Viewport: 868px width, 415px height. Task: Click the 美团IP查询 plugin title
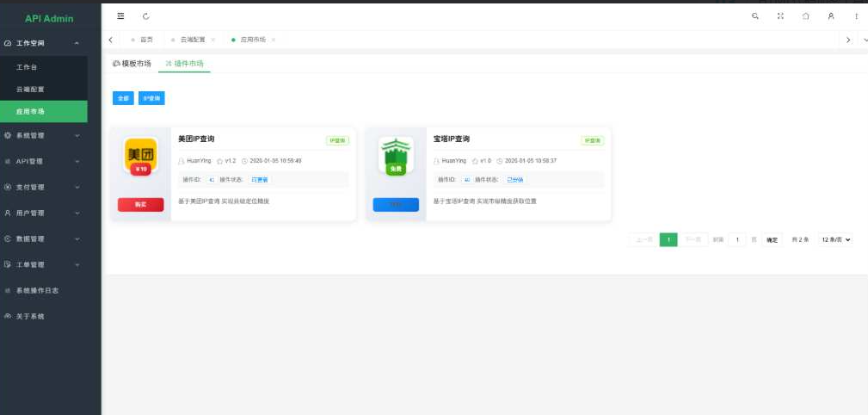(x=196, y=139)
